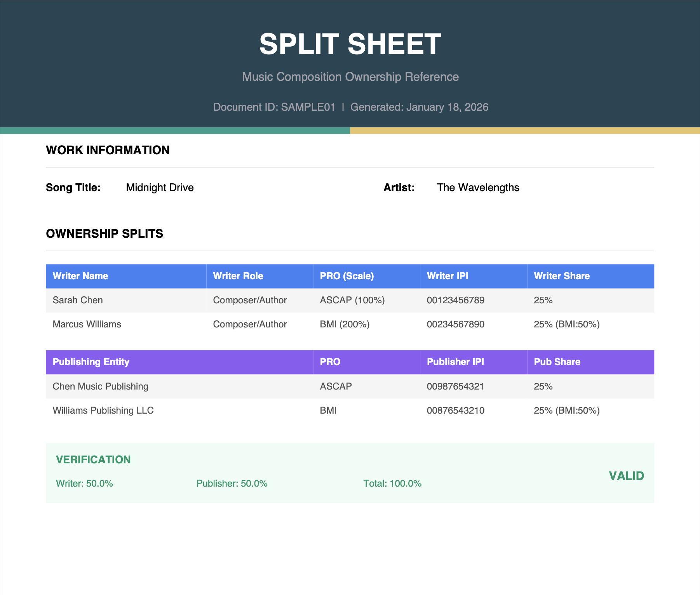The image size is (700, 595).
Task: Click publisher IPI number 00876543210
Action: 455,411
